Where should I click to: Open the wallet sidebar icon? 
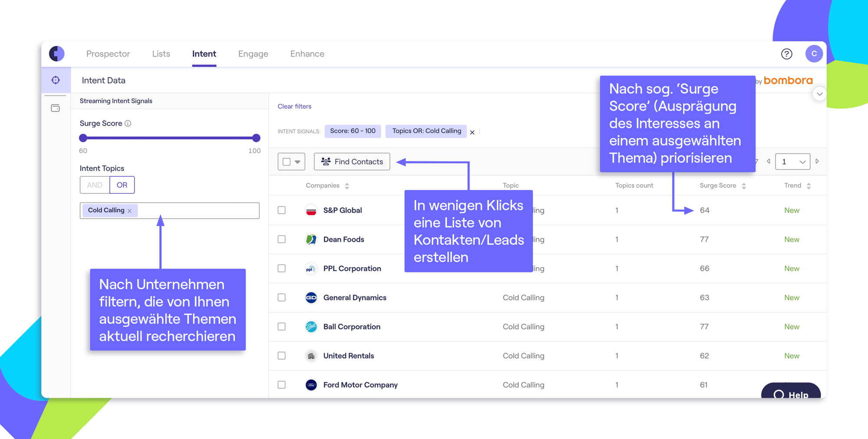tap(56, 108)
